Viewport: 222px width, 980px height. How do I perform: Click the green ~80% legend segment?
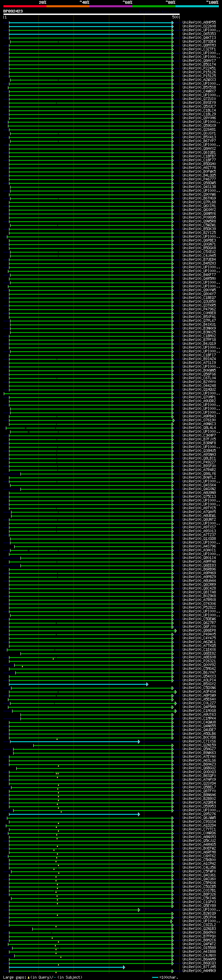154,6
